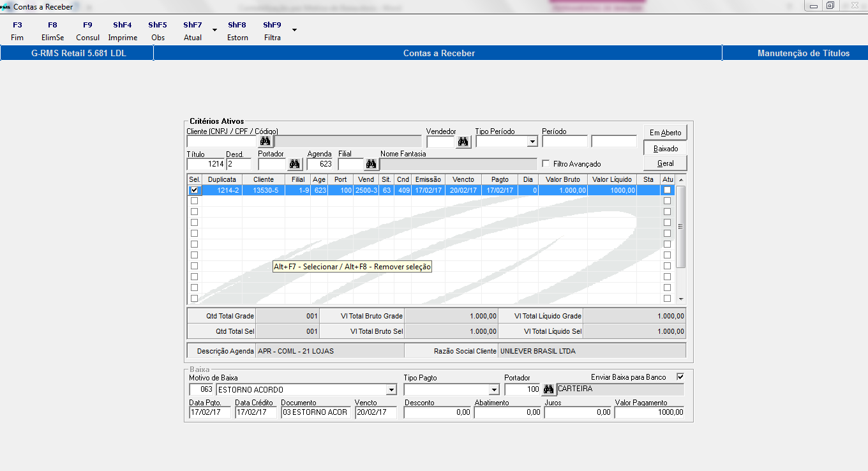Click the Valor Bruto column header

tap(563, 180)
